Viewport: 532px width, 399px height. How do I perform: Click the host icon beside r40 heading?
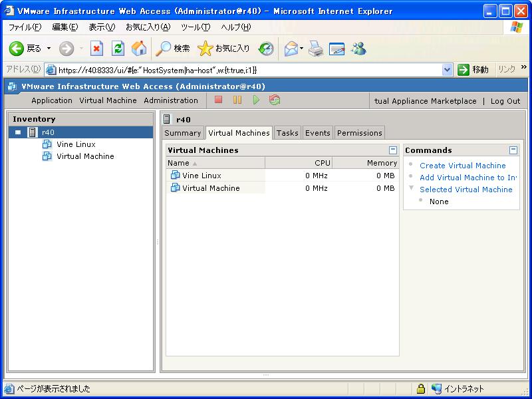click(167, 119)
